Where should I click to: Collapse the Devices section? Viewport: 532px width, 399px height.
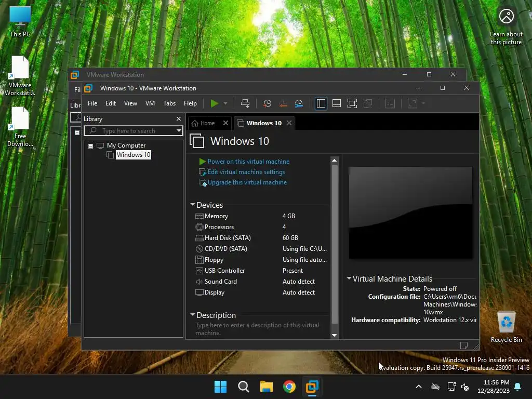193,205
